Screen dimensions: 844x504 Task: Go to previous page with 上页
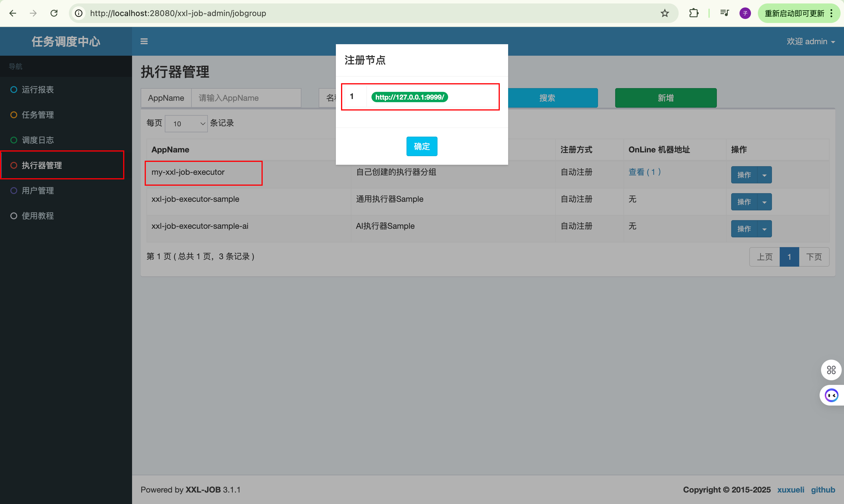click(764, 257)
